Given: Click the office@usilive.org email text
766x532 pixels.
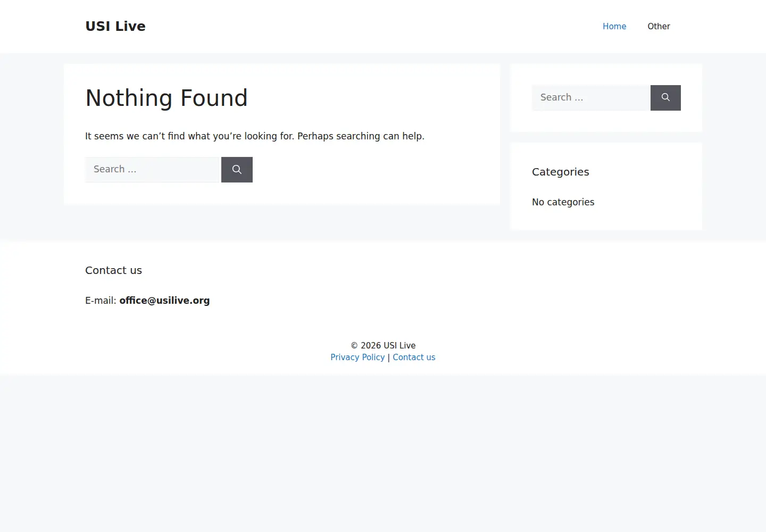Looking at the screenshot, I should pyautogui.click(x=164, y=301).
